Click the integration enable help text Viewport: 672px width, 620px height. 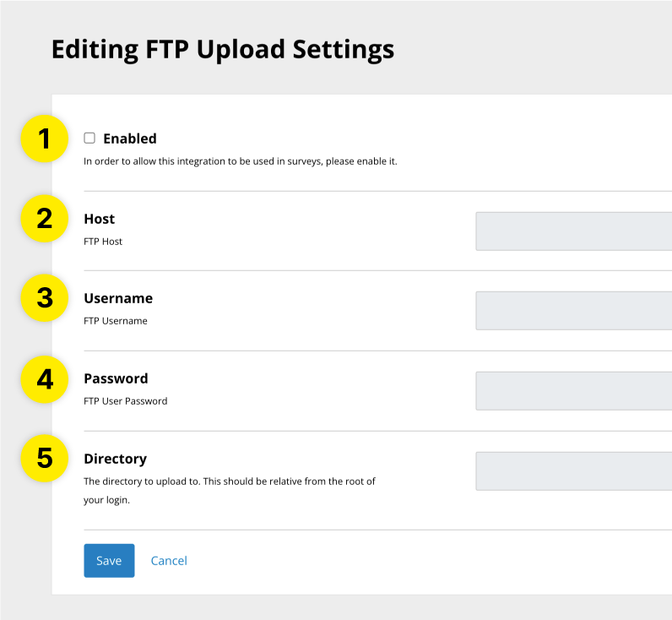(x=240, y=160)
